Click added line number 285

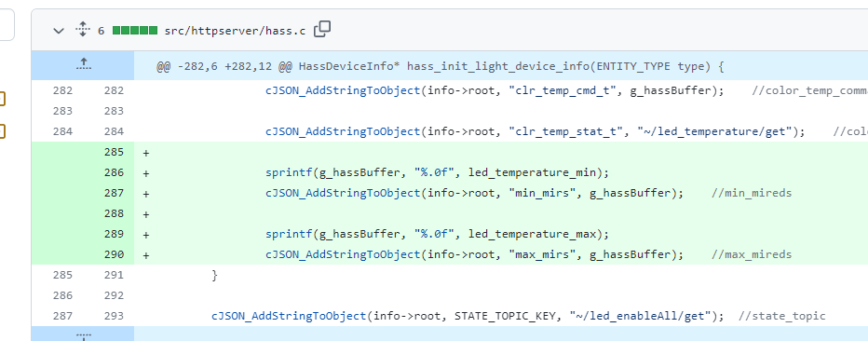[114, 152]
